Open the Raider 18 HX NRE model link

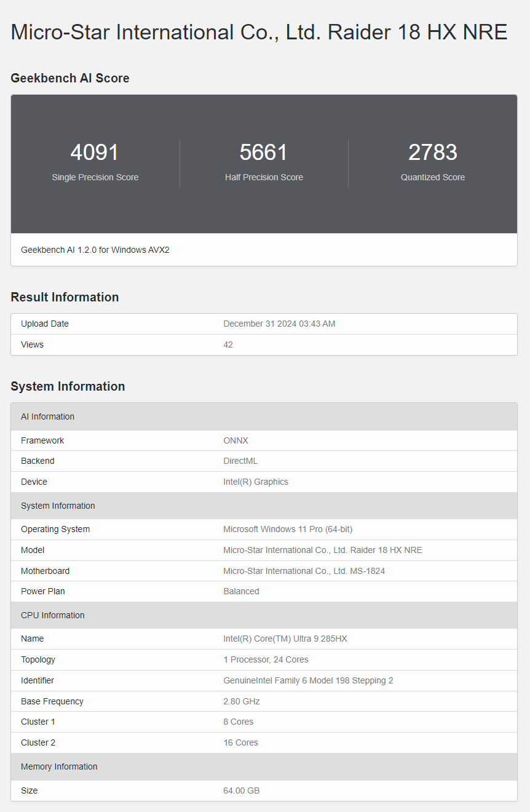323,550
